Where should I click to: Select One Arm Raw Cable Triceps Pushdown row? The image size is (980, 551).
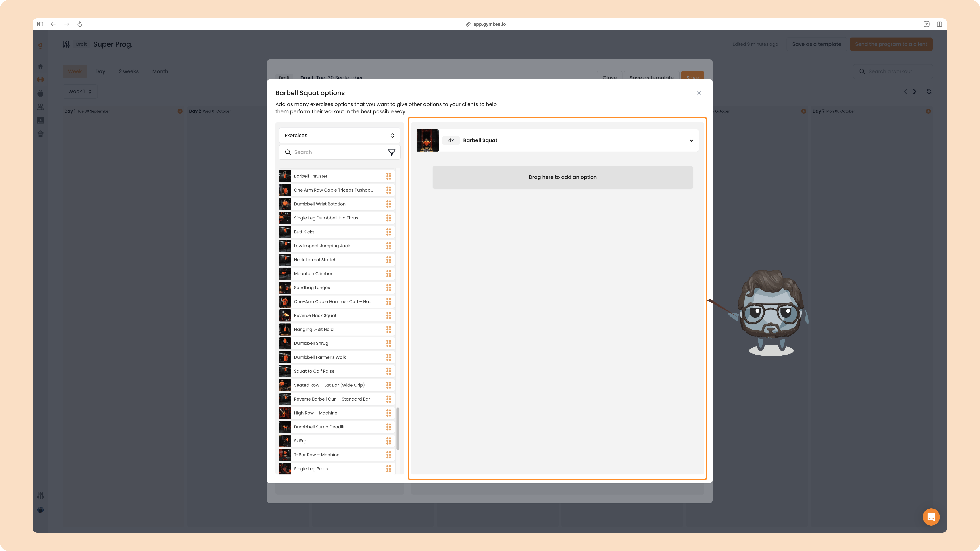(x=337, y=190)
